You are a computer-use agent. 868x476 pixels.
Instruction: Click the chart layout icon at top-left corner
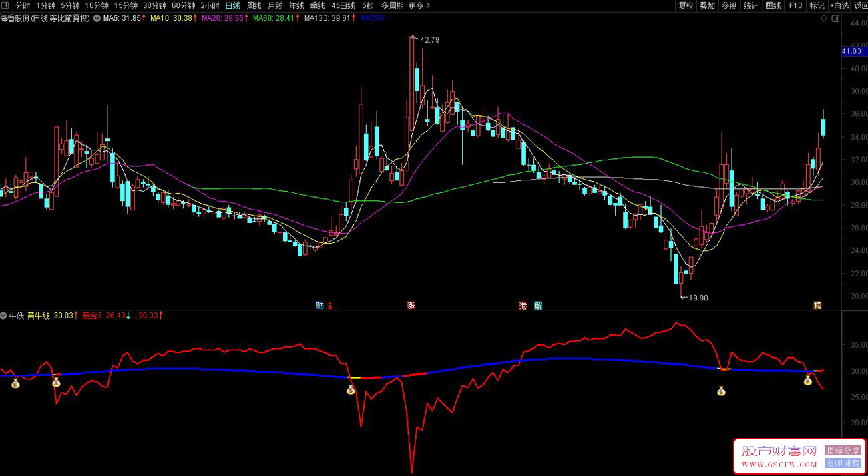pos(6,6)
